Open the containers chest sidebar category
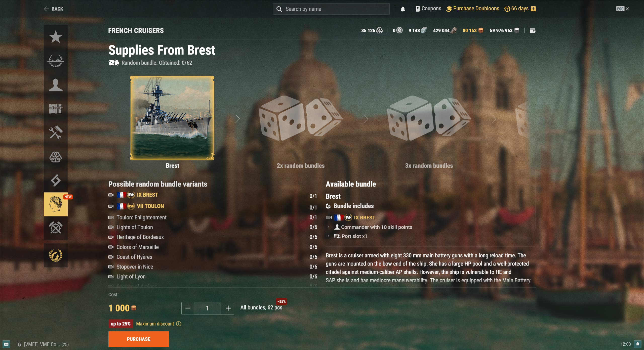 tap(56, 109)
